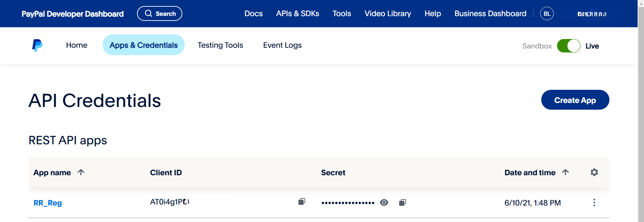The image size is (644, 222).
Task: Open the RR_Reg row three-dot menu
Action: 594,202
